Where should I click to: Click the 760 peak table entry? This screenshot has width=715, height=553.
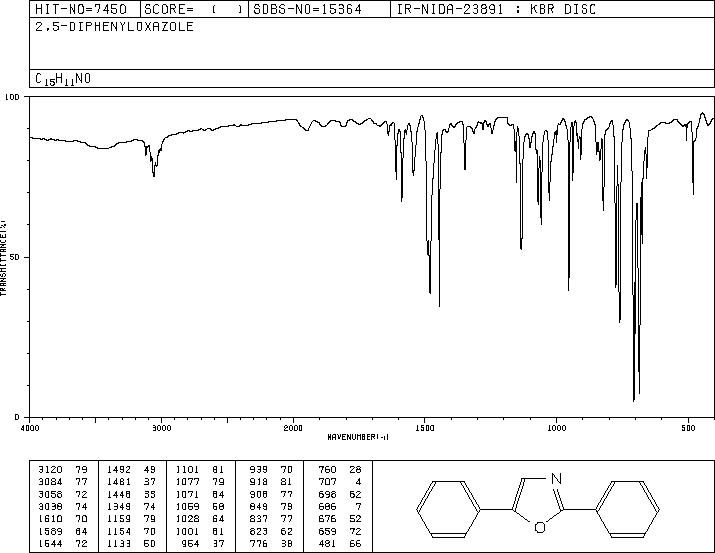340,470
